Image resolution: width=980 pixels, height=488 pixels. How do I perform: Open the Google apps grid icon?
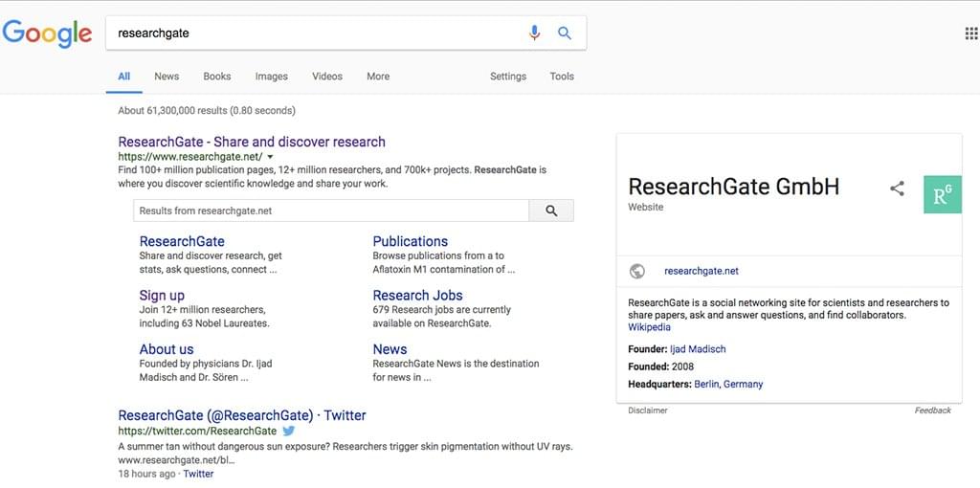click(971, 33)
